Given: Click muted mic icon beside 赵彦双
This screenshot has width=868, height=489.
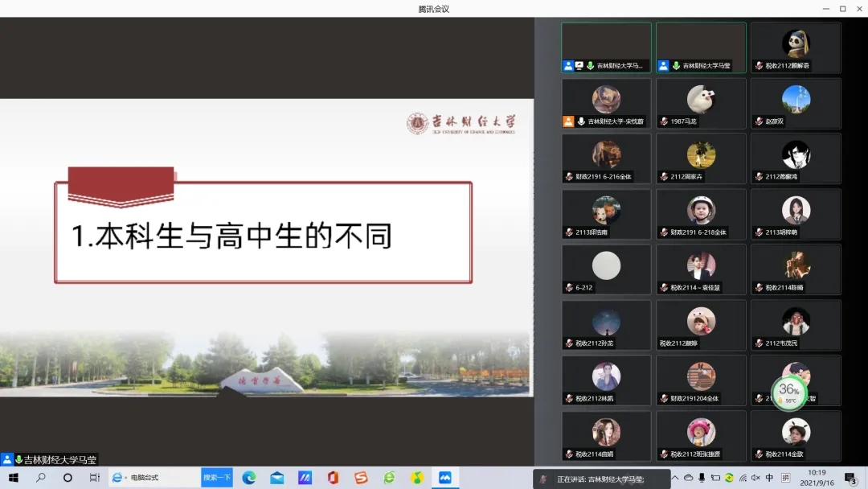Looking at the screenshot, I should [x=758, y=121].
